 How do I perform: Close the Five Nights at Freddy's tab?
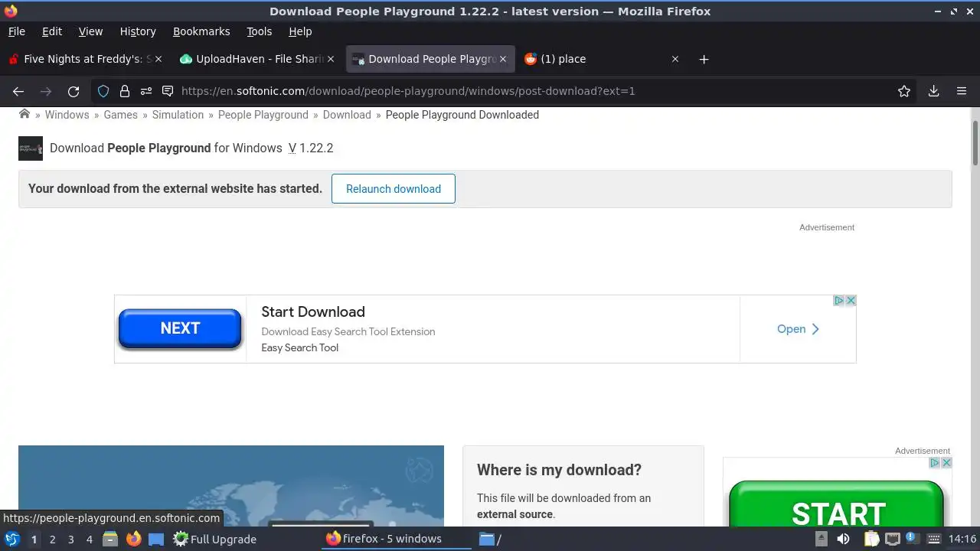pyautogui.click(x=158, y=59)
